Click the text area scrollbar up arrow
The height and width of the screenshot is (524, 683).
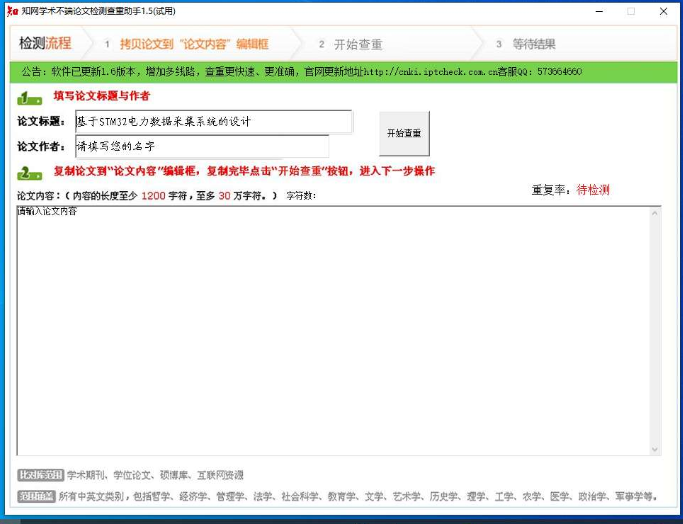click(x=655, y=212)
